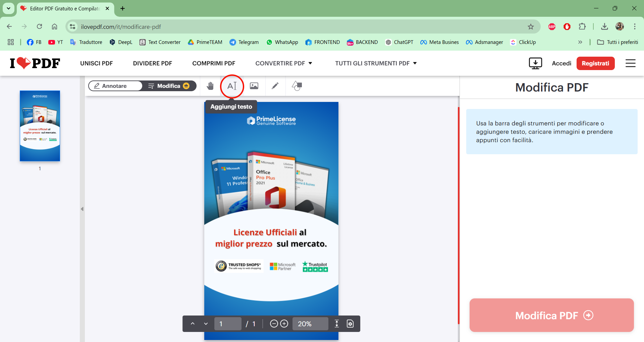Expand the CONVERTIRE PDF dropdown
The image size is (644, 342).
point(284,63)
